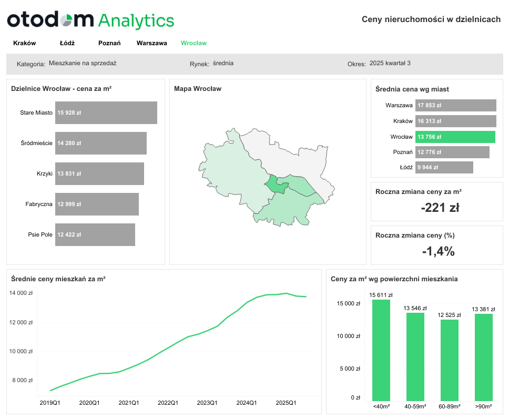This screenshot has height=420, width=509.
Task: Change the Rynek filter value
Action: (x=223, y=64)
